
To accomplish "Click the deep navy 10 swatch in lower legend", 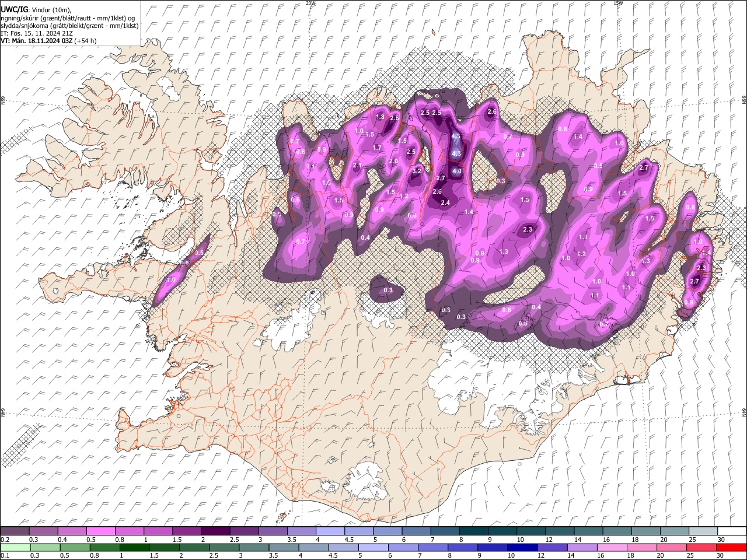I will point(522,547).
